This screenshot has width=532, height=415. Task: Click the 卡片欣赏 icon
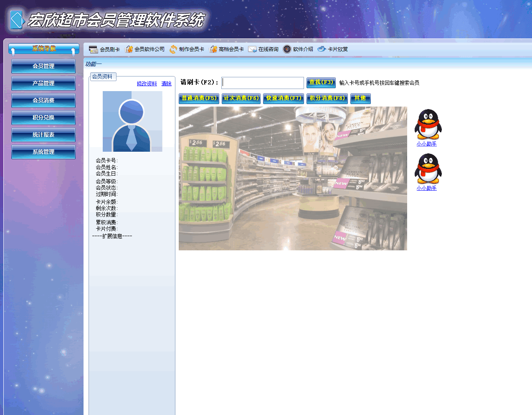[322, 49]
